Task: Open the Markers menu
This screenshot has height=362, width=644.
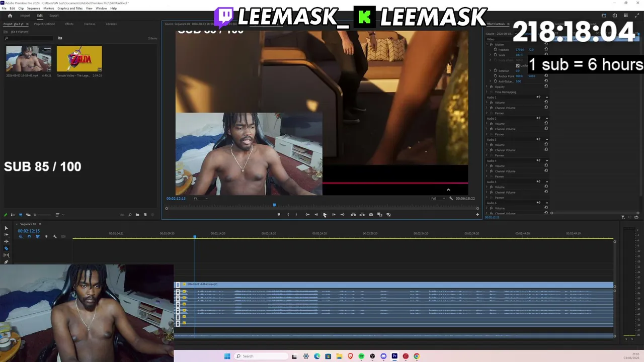Action: pyautogui.click(x=49, y=9)
